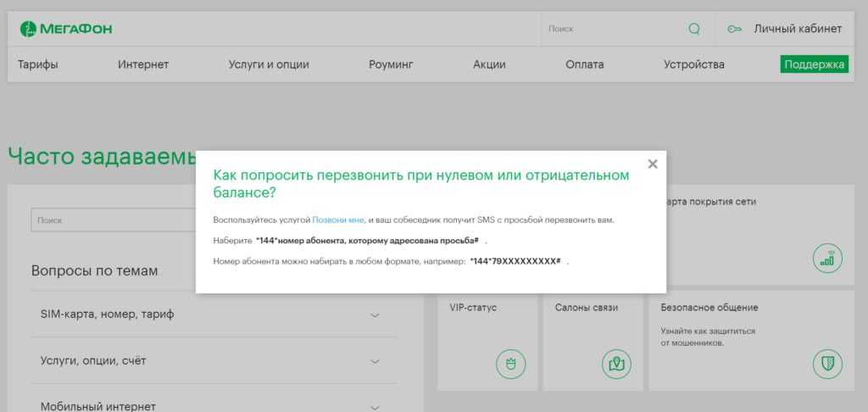Follow the Позвони мне link
Screen dimensions: 868x412
tap(338, 220)
